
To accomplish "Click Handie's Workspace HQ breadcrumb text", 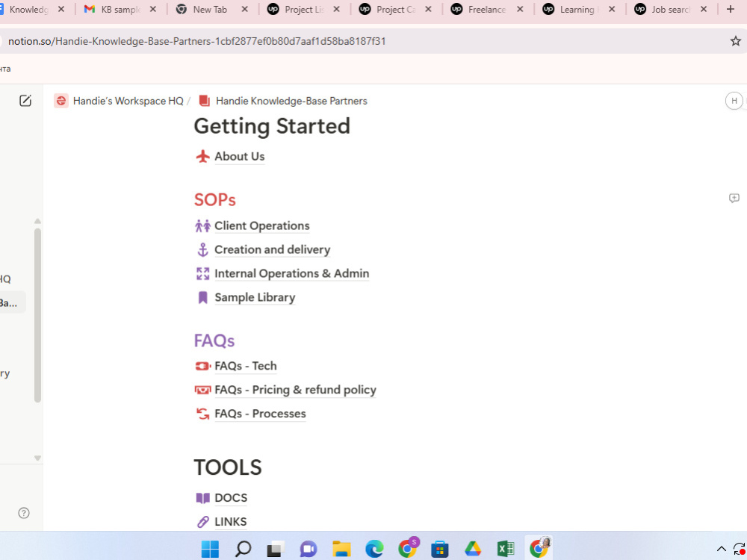I will coord(128,101).
